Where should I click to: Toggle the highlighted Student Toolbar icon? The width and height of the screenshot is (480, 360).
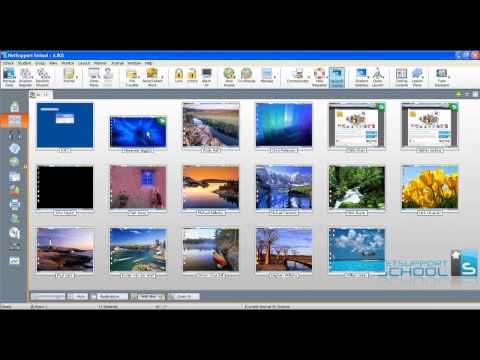[x=337, y=77]
